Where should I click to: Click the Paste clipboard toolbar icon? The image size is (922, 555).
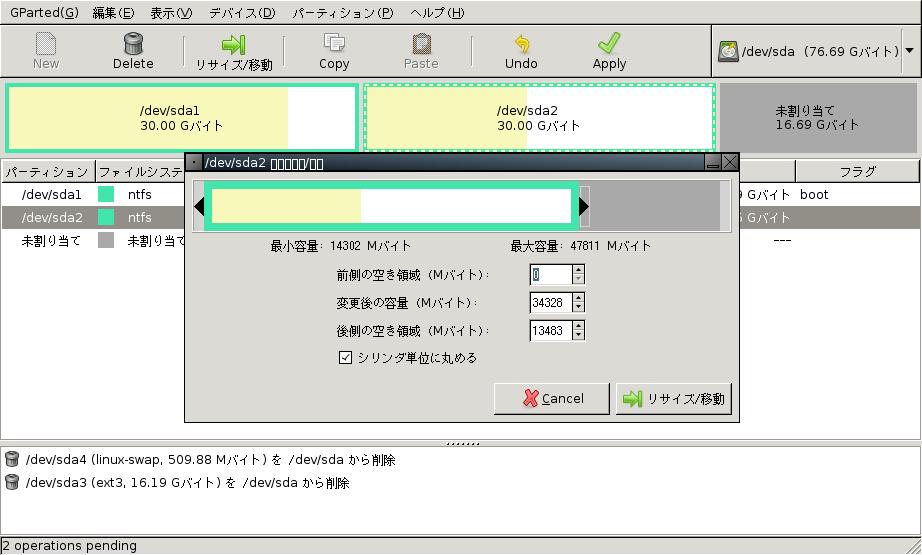[x=421, y=44]
